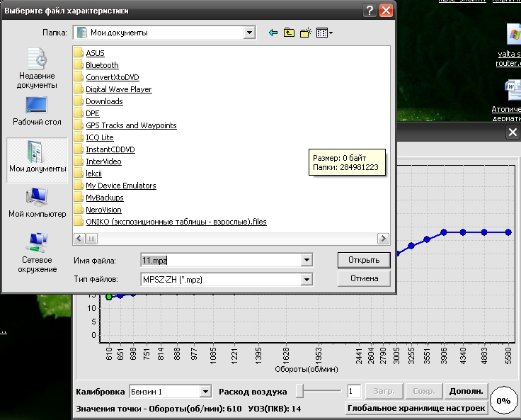Click the air flow slider handle

pos(301,391)
